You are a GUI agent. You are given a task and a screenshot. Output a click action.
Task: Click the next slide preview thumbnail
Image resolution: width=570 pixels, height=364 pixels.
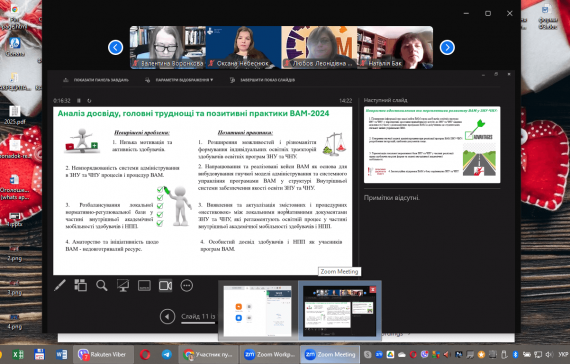pyautogui.click(x=432, y=144)
